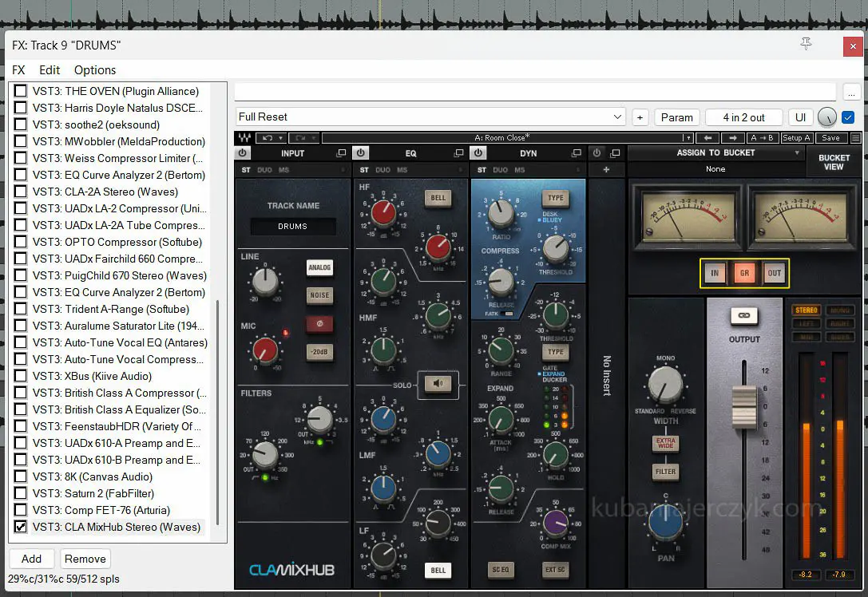Screen dimensions: 868x597
Task: Load the next preset with right arrow
Action: [733, 138]
